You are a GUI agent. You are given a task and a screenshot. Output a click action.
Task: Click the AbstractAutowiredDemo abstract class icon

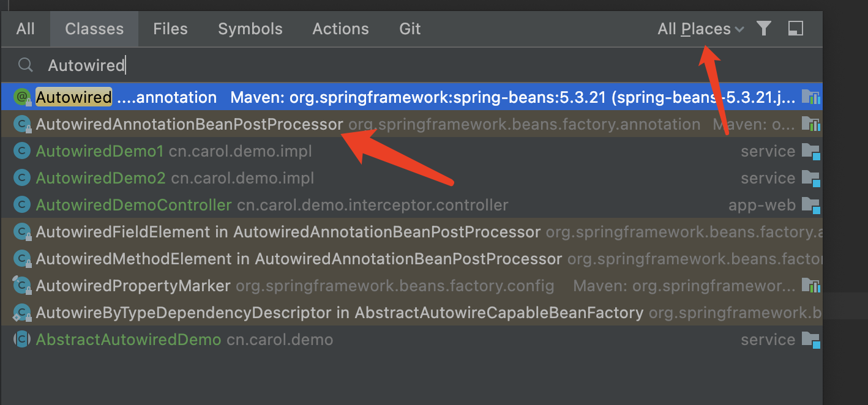click(23, 340)
